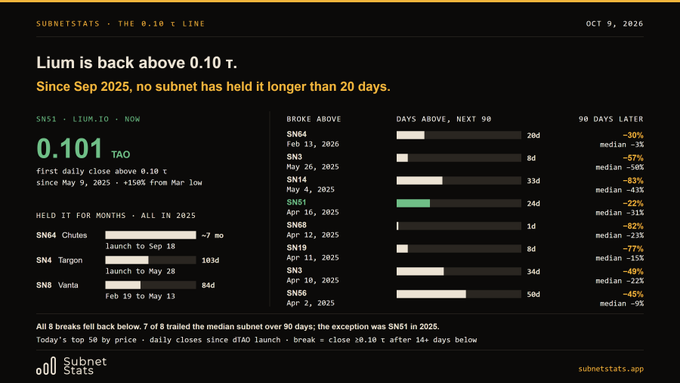Click 'Feb 19 to May 13' caption
680x383 pixels.
[x=141, y=296]
